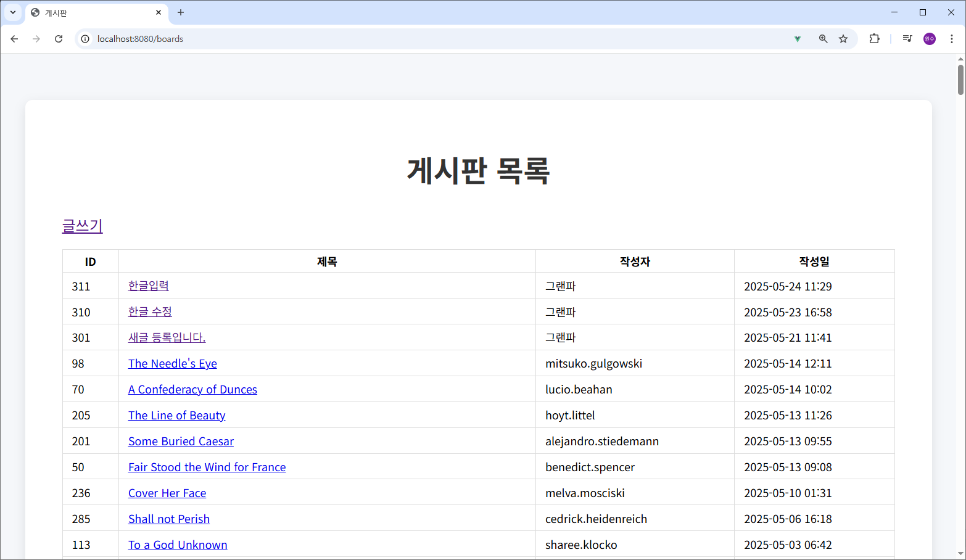Open the purple profile avatar
The image size is (966, 560).
coord(930,39)
